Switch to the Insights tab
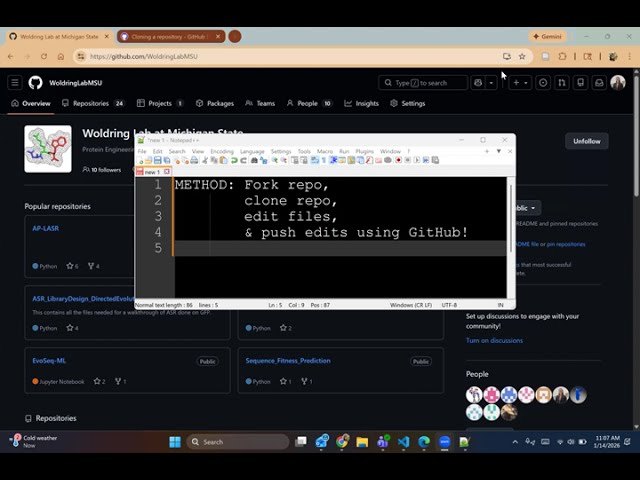The width and height of the screenshot is (640, 480). pyautogui.click(x=362, y=103)
